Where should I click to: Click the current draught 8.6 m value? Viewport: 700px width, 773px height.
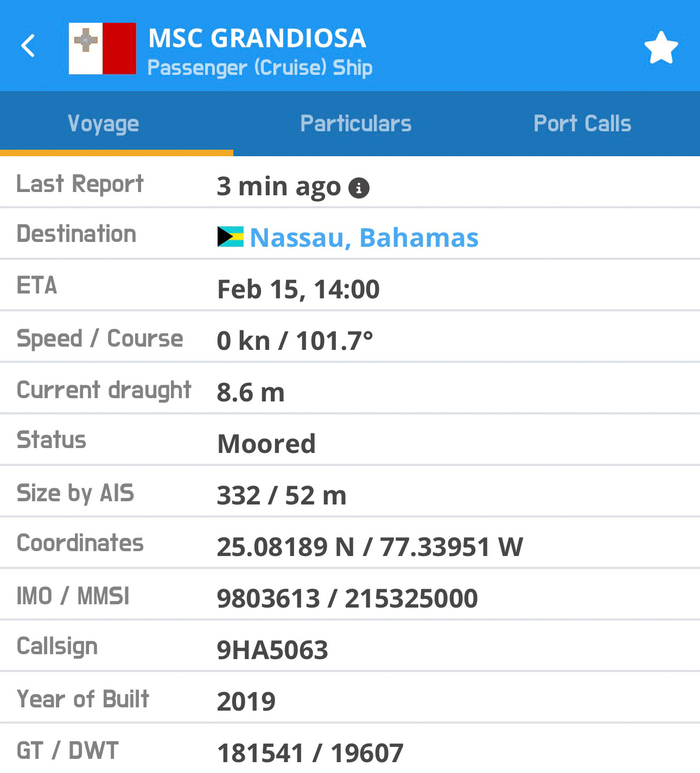[x=251, y=392]
